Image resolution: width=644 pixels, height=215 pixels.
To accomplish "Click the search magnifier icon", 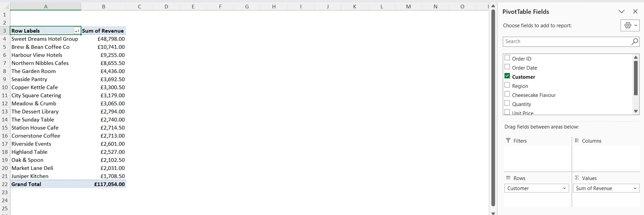I will coord(635,41).
